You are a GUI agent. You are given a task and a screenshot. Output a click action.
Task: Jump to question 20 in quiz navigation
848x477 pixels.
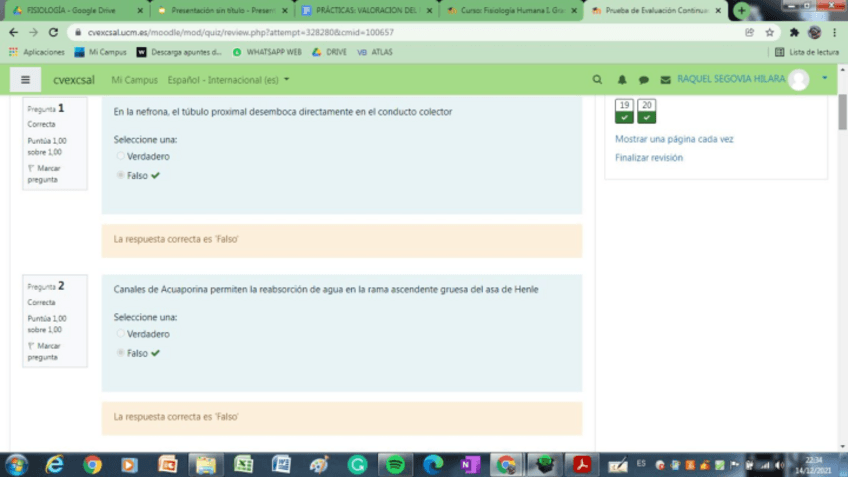pos(646,111)
